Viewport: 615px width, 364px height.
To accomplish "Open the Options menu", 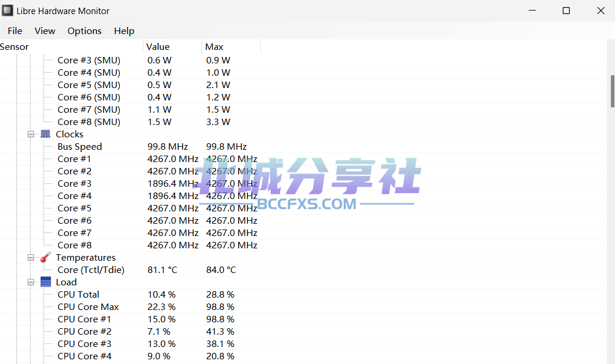I will pyautogui.click(x=85, y=31).
